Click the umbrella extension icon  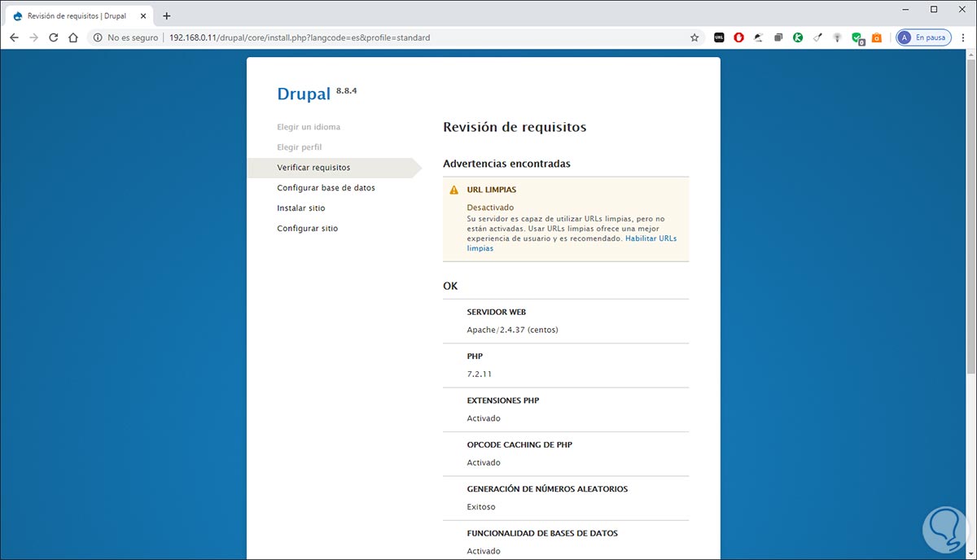(x=758, y=37)
